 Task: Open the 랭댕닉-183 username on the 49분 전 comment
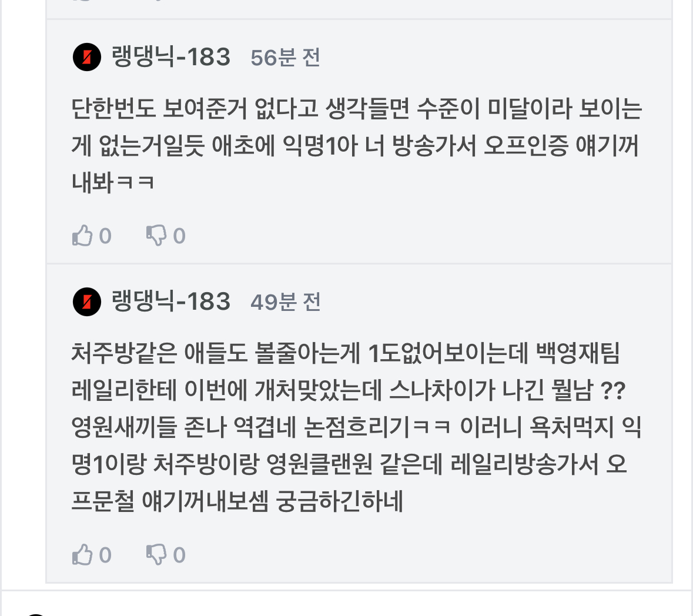(171, 302)
